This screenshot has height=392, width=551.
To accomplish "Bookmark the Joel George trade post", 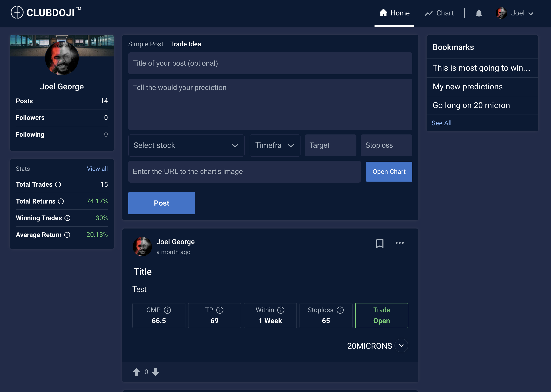I will pos(380,243).
